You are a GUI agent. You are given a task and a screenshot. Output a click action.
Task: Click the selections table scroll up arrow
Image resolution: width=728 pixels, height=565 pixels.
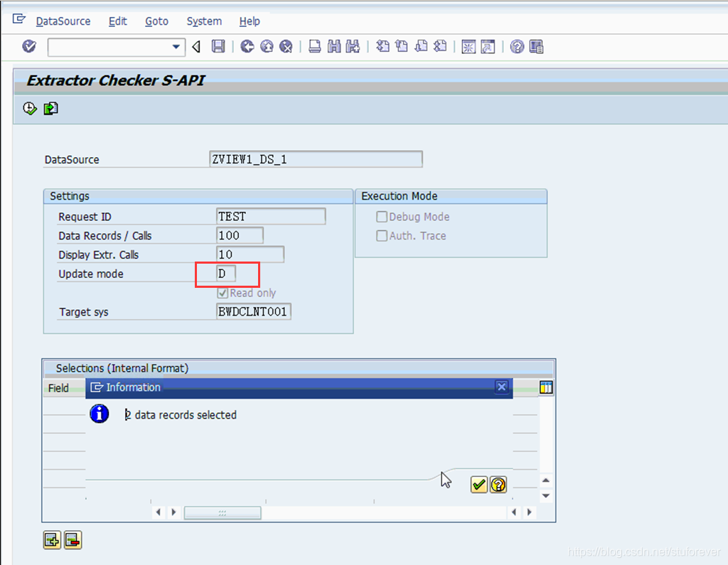(x=546, y=480)
